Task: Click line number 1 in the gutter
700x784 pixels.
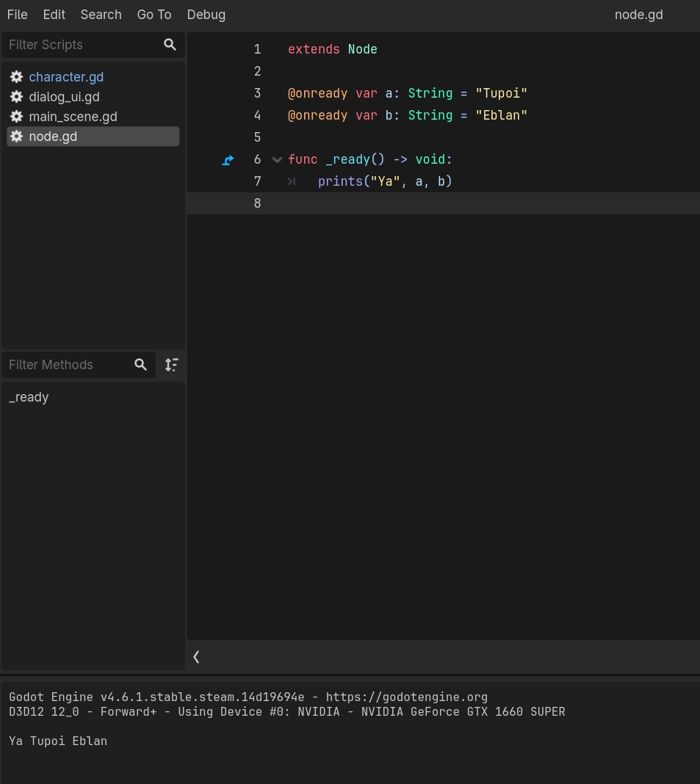Action: 257,49
